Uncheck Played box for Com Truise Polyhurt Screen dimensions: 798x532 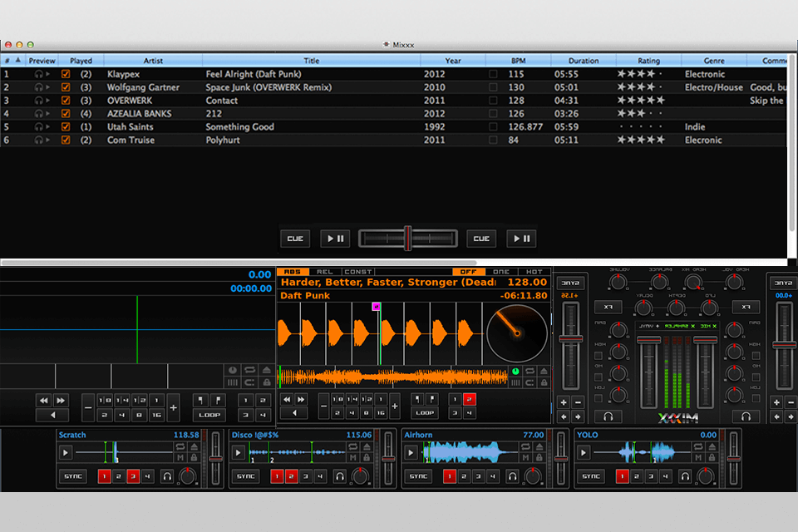click(66, 140)
